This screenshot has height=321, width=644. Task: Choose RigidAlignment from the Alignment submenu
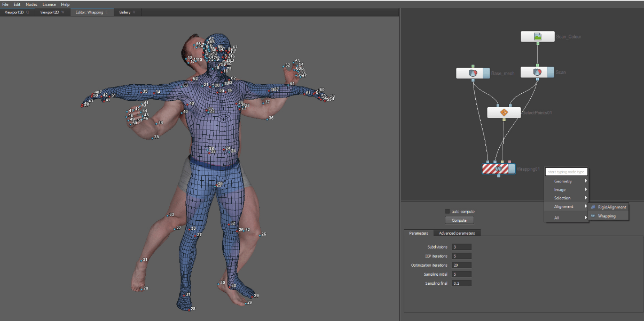(x=608, y=207)
